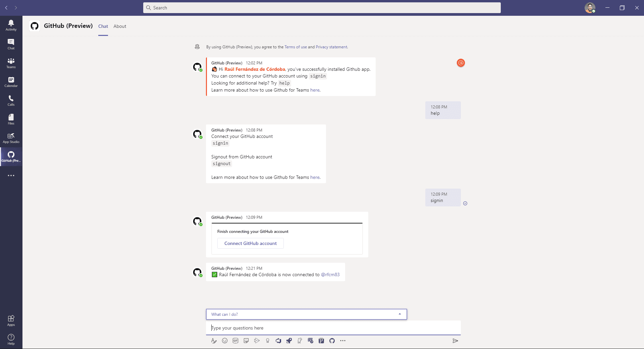Open GitHub messaging extension in compose toolbar
Viewport: 644px width, 349px height.
coord(332,341)
